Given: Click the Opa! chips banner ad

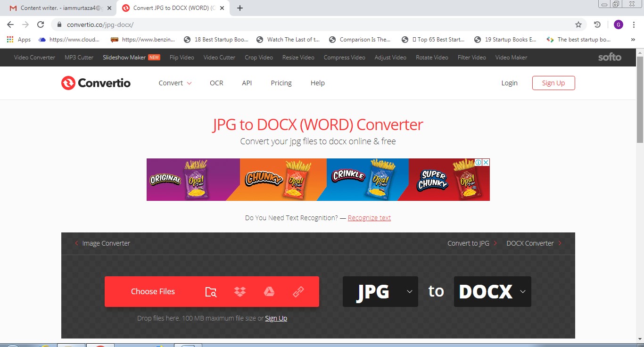Looking at the screenshot, I should coord(318,180).
